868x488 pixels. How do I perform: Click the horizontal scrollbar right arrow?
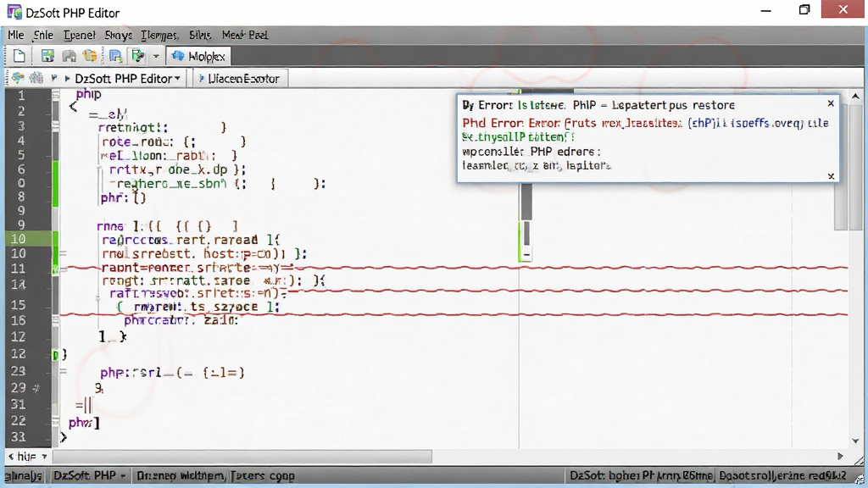pos(840,457)
